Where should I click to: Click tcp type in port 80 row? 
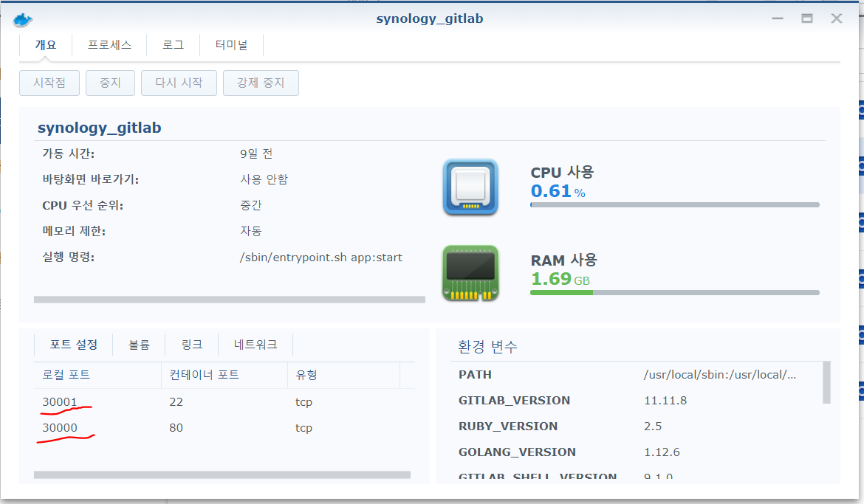click(x=304, y=428)
